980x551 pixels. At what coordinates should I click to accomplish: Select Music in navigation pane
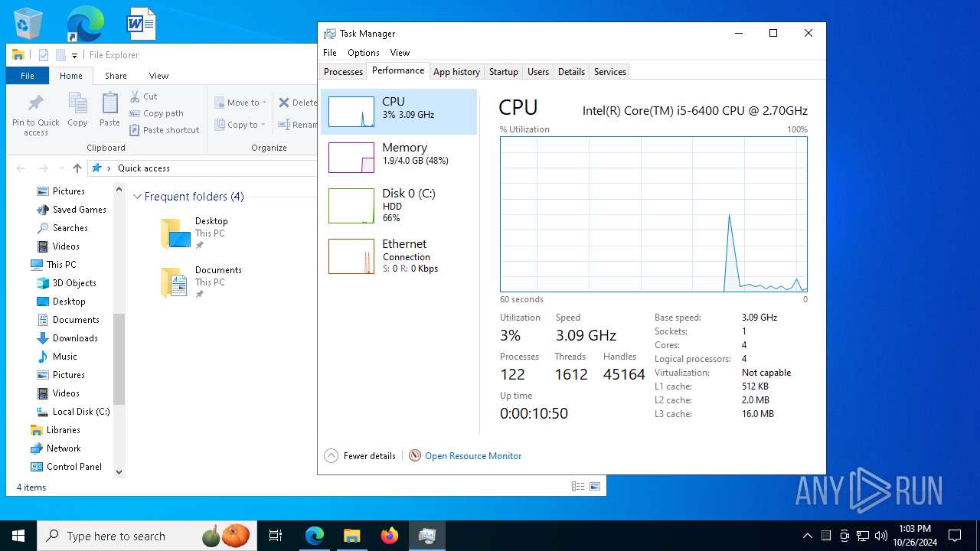pyautogui.click(x=65, y=357)
